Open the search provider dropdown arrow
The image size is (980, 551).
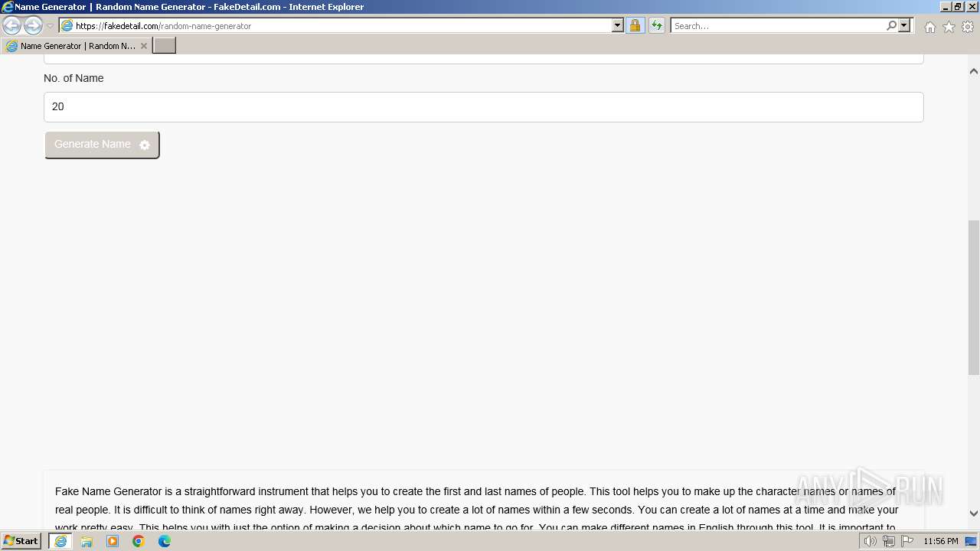click(904, 26)
